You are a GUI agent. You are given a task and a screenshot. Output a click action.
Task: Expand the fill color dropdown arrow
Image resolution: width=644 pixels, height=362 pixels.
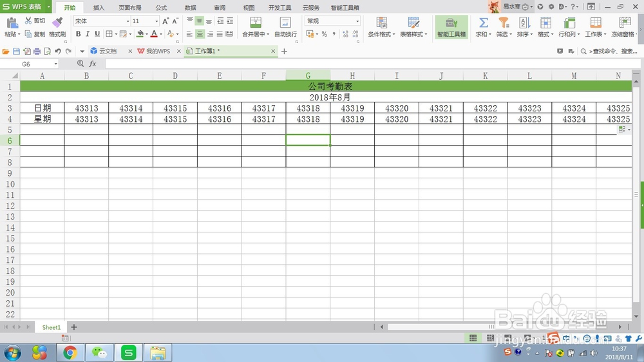147,34
